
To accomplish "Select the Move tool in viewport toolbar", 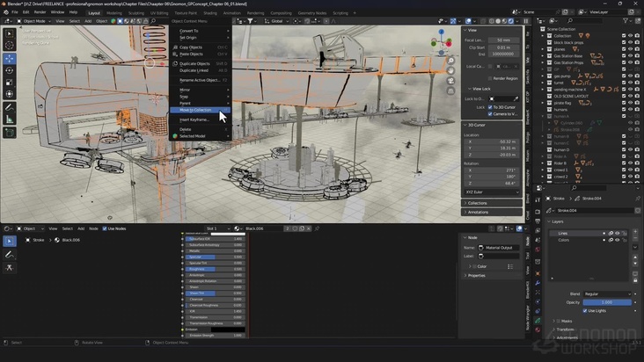I will tap(10, 59).
